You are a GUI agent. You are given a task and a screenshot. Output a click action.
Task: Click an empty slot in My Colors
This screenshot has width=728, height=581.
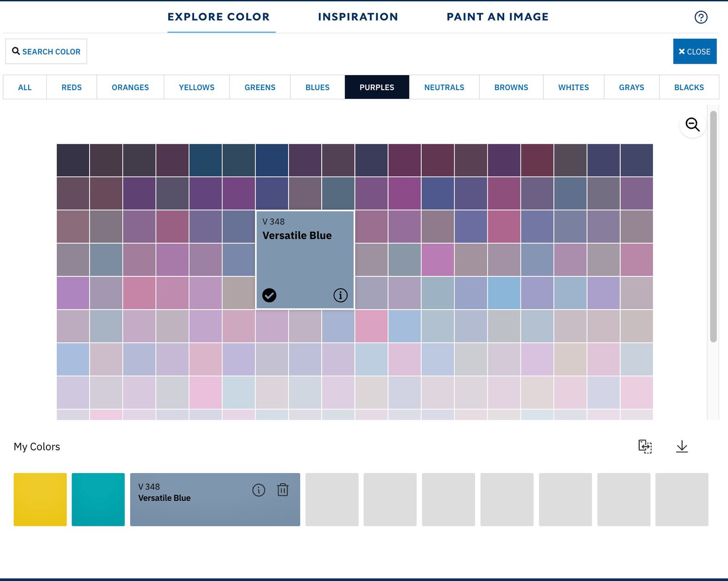click(x=331, y=499)
